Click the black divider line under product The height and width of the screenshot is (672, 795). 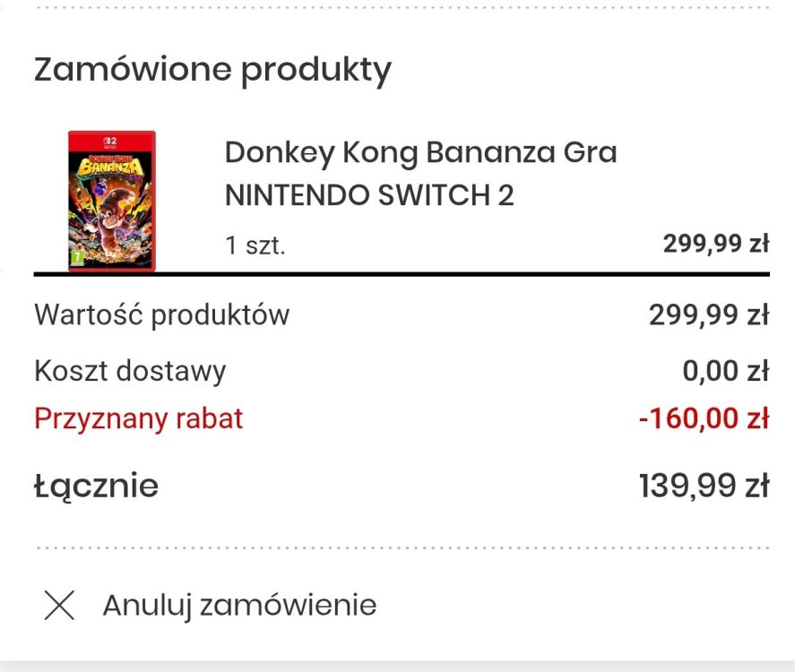coord(402,274)
